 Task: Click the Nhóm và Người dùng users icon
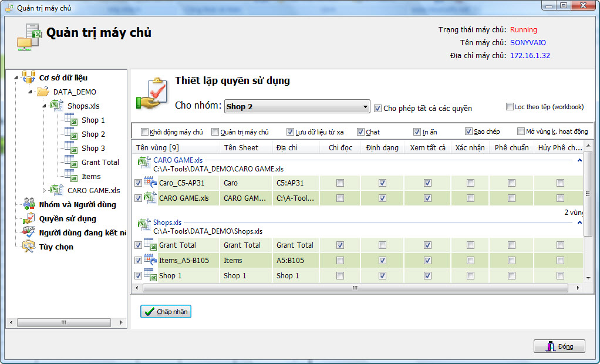click(29, 204)
